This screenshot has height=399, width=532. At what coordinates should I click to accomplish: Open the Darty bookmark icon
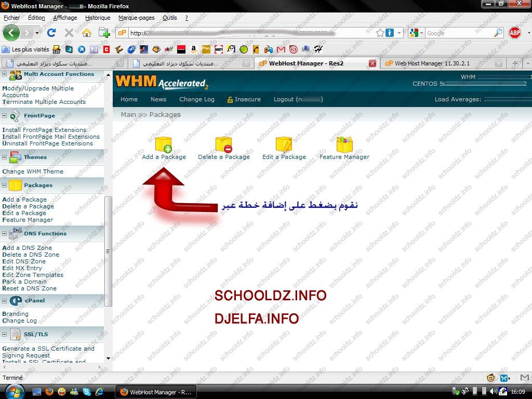(219, 49)
